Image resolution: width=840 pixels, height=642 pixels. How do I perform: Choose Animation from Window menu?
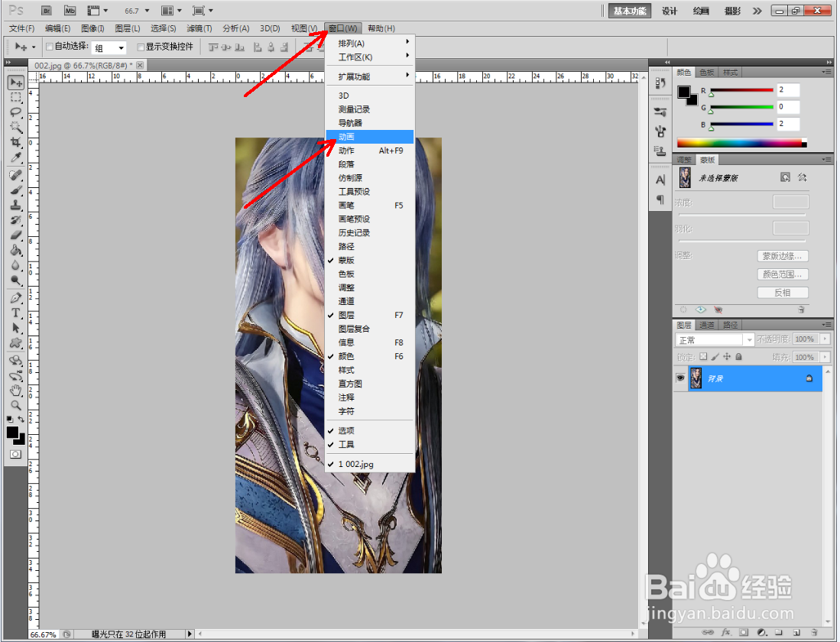click(370, 137)
